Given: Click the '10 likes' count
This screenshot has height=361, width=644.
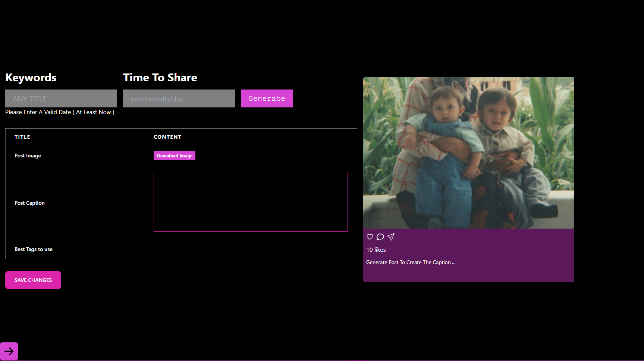Looking at the screenshot, I should pyautogui.click(x=376, y=250).
